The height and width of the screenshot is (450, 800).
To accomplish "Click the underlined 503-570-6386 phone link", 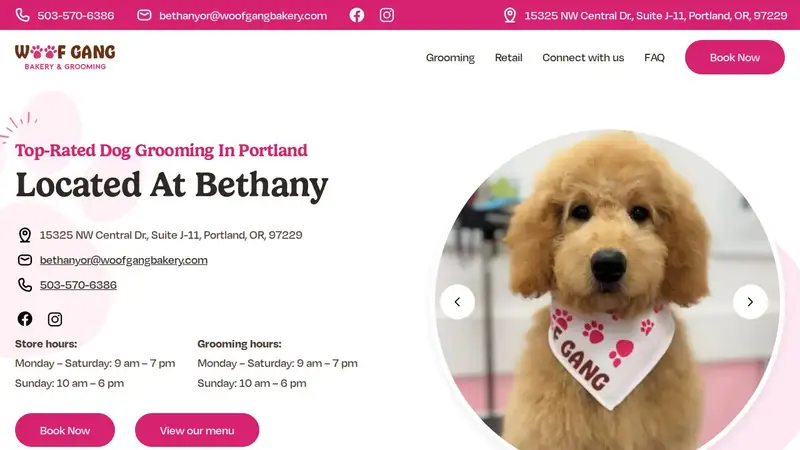I will [x=78, y=285].
